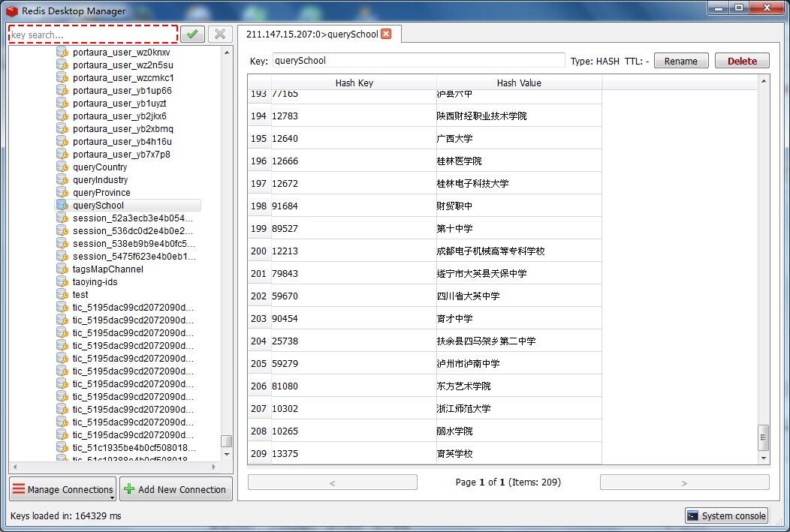Image resolution: width=790 pixels, height=532 pixels.
Task: Click the key icon beside session_52a3ecb3e4b054
Action: click(62, 218)
